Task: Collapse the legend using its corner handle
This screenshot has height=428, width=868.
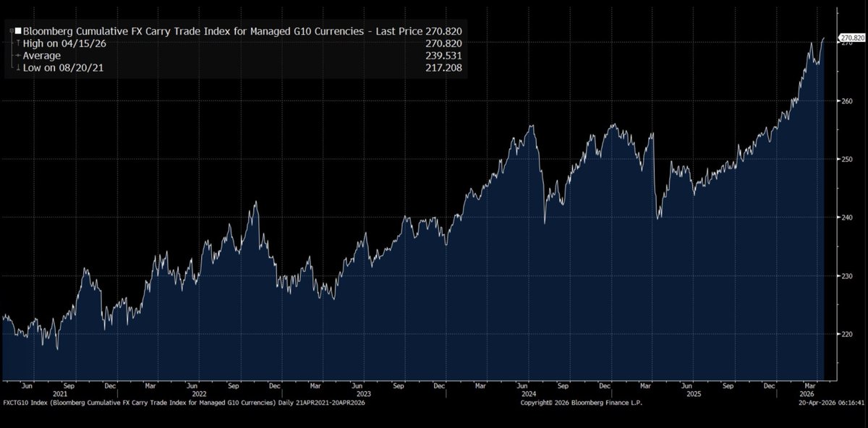Action: click(9, 30)
